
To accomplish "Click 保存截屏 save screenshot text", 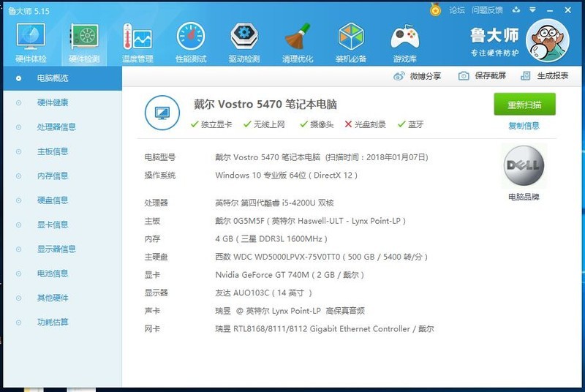I will tap(490, 76).
